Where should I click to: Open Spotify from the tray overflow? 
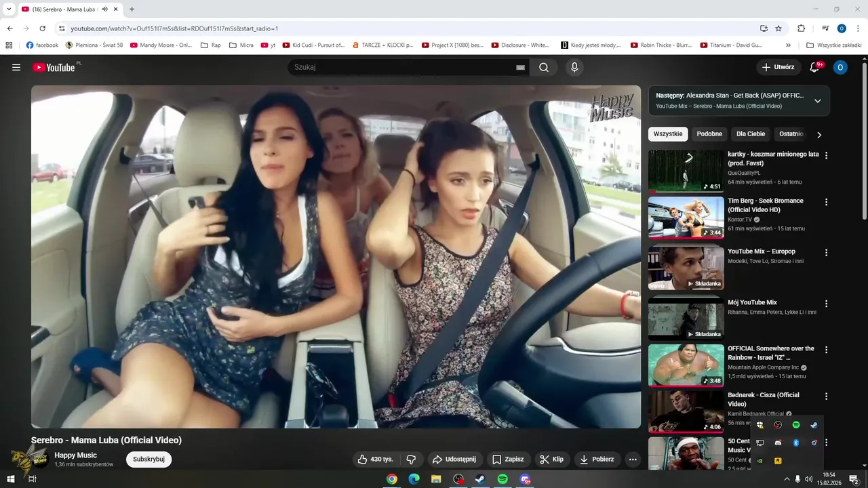tap(796, 425)
